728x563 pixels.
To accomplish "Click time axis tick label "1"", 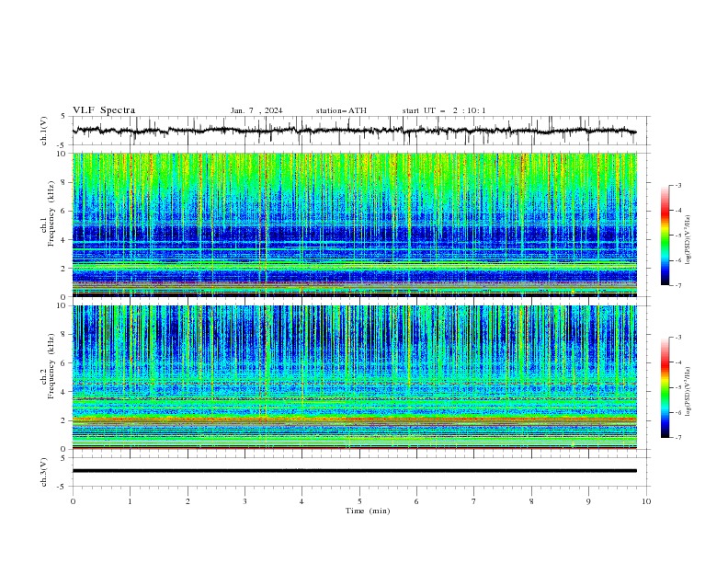I will coord(130,501).
